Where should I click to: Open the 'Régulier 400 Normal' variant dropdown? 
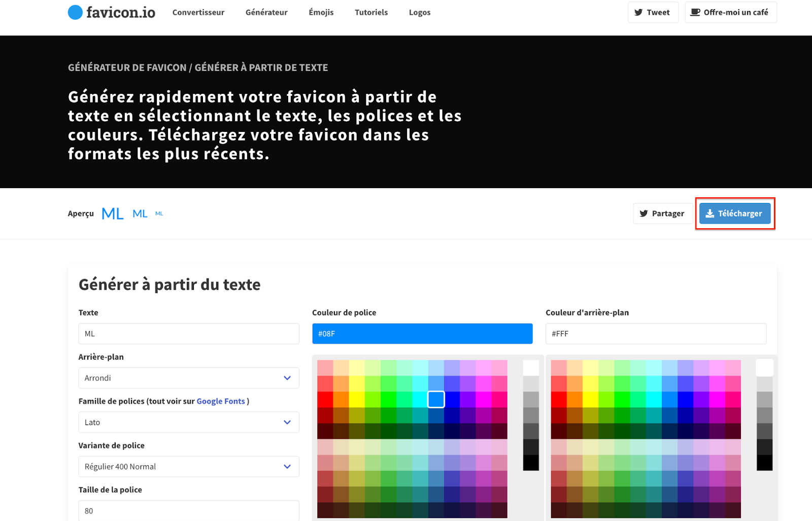click(x=188, y=466)
